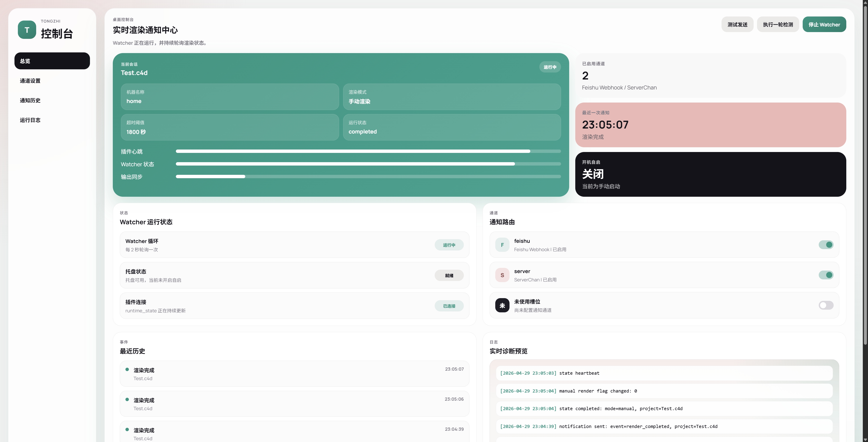This screenshot has height=442, width=868.
Task: Click the '当前为手动启动' text
Action: tap(601, 187)
